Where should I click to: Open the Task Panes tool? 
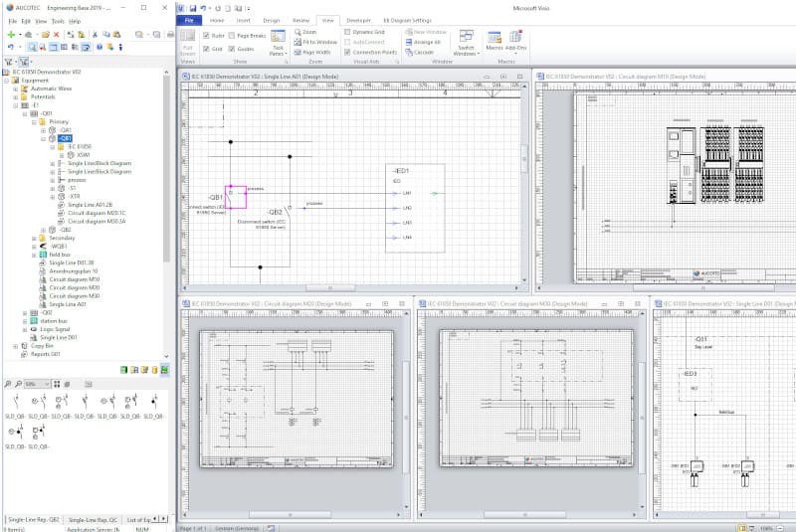pyautogui.click(x=278, y=45)
